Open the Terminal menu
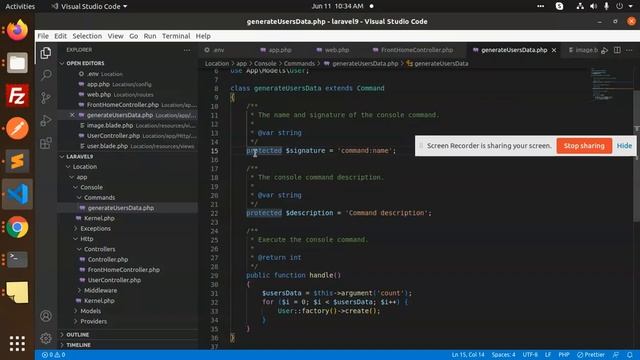 point(176,36)
